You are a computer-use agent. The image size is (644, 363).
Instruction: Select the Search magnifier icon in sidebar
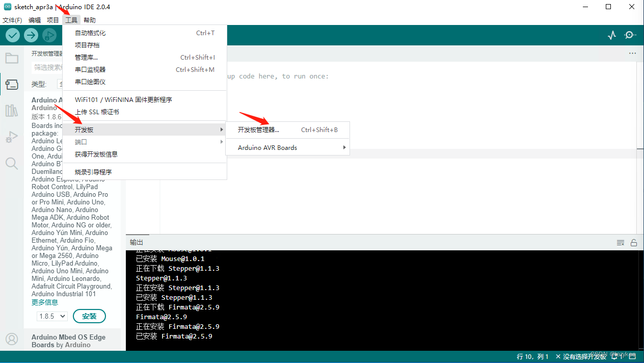(x=12, y=163)
